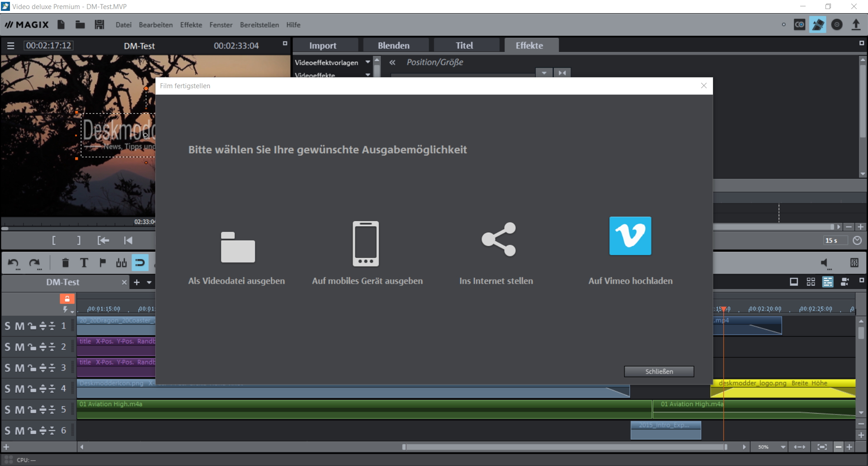Choose Als Videodatei ausgeben folder icon
This screenshot has width=868, height=466.
[x=238, y=247]
